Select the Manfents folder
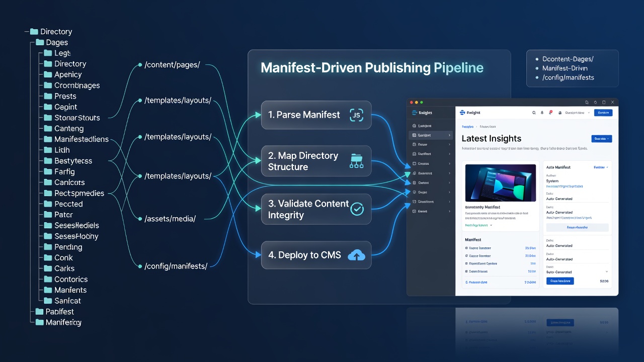The width and height of the screenshot is (644, 362). 65,290
